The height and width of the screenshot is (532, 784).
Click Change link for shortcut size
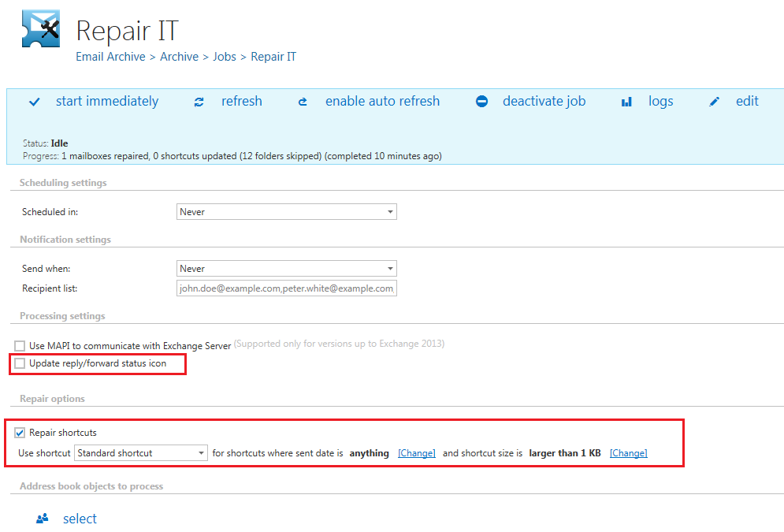click(x=628, y=453)
